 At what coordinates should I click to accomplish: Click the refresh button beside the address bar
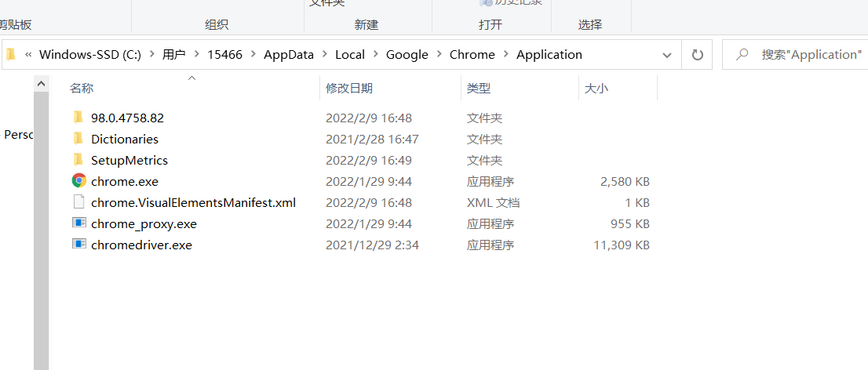[698, 54]
